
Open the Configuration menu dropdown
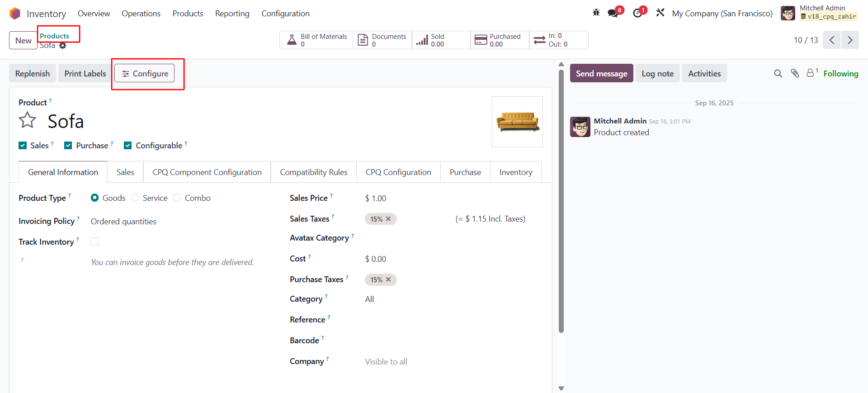click(x=285, y=14)
